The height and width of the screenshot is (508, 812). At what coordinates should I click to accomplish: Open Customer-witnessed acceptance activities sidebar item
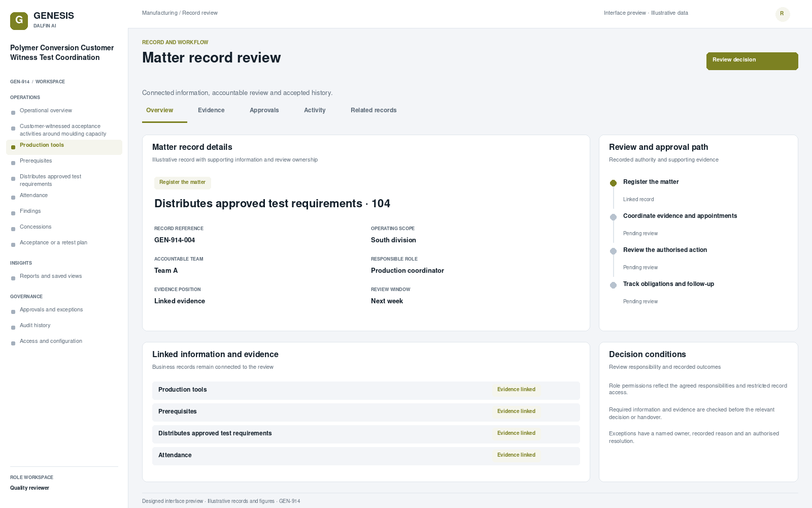[x=64, y=130]
